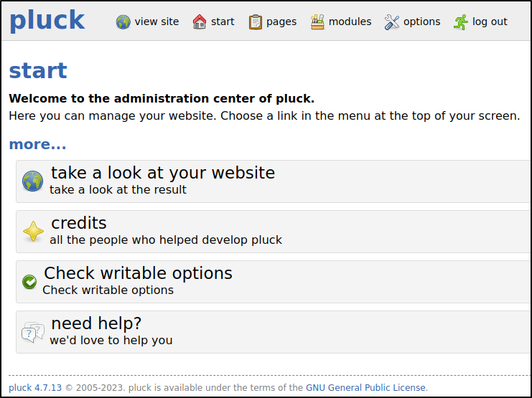Open take a look at your website link

(163, 173)
